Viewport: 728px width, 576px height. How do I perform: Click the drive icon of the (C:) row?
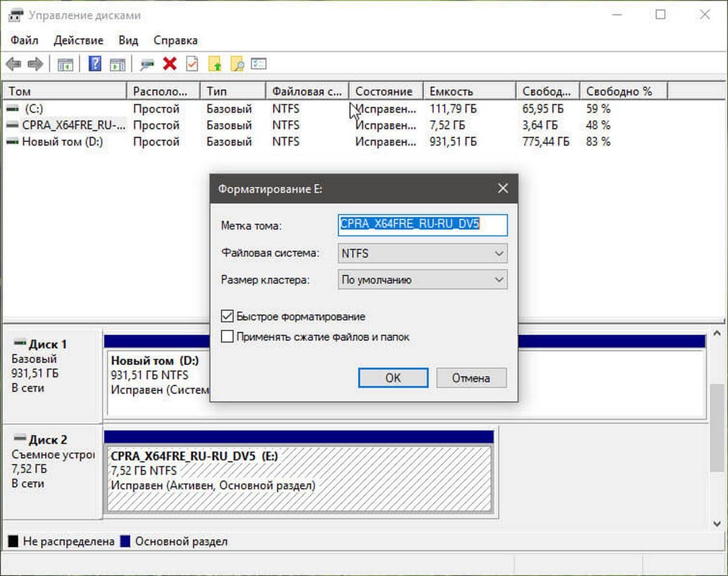(x=13, y=109)
